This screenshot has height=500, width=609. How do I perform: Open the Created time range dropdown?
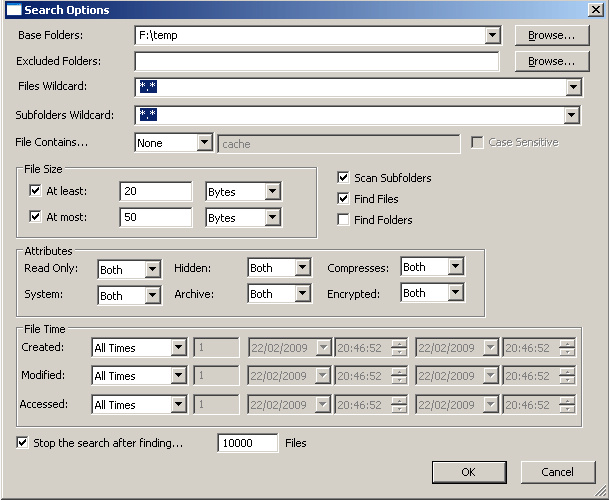click(x=178, y=347)
